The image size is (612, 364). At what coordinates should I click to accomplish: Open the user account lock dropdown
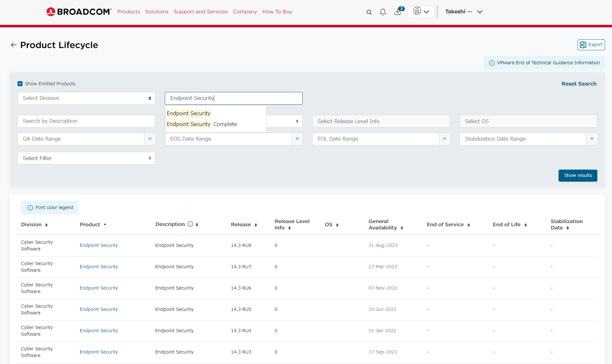pos(421,12)
